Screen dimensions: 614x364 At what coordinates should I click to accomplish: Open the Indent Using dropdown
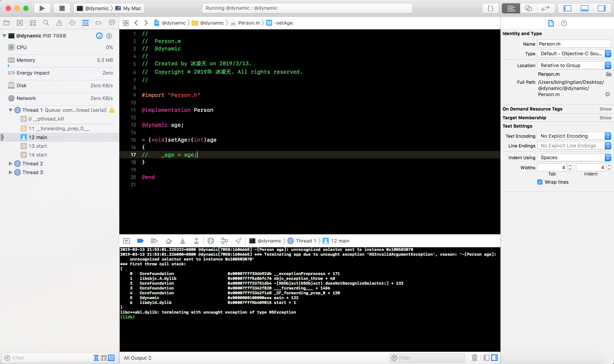click(x=574, y=157)
